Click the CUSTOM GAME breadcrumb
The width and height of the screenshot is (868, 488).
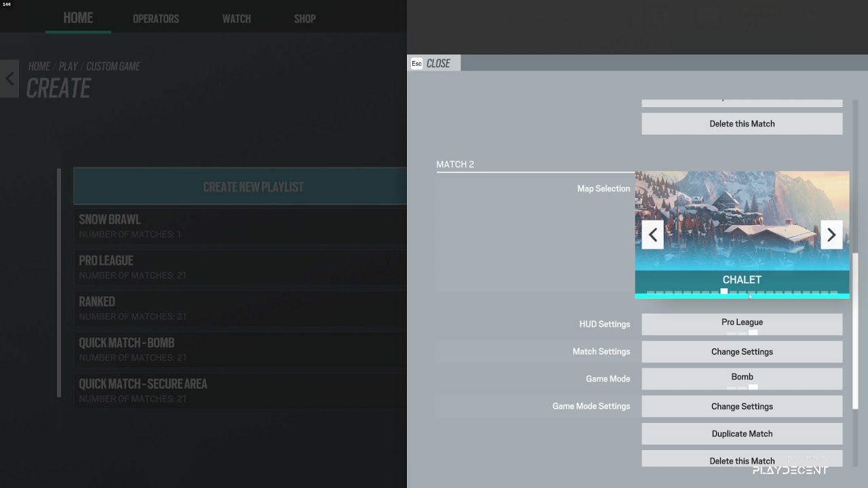[113, 66]
